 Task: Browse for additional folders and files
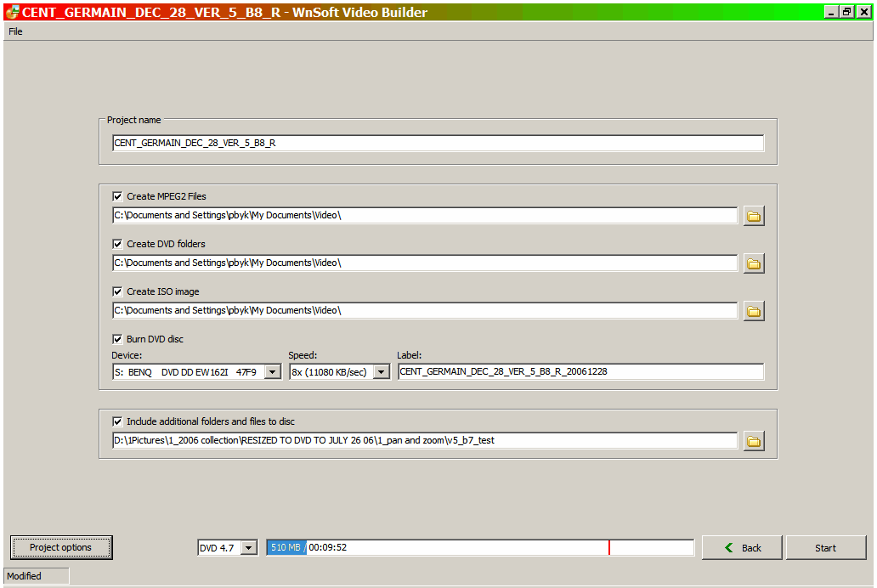754,441
